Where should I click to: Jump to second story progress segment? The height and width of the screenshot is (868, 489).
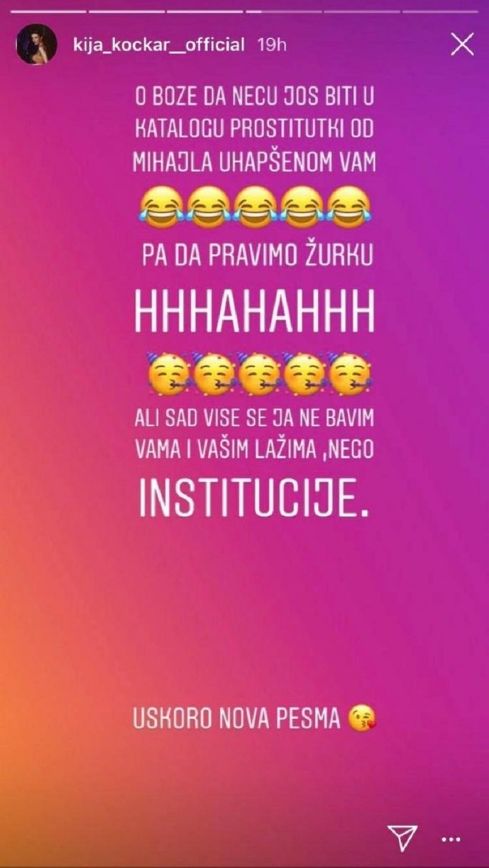pyautogui.click(x=127, y=11)
